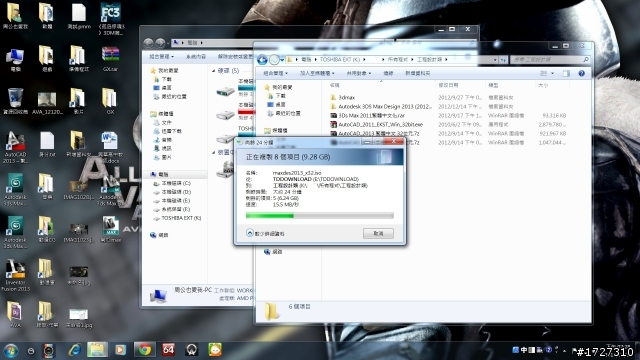The height and width of the screenshot is (360, 640).
Task: Click Cancel button in copy dialog
Action: click(x=378, y=233)
